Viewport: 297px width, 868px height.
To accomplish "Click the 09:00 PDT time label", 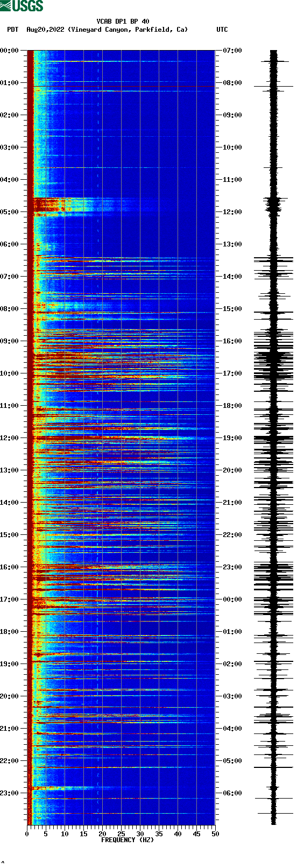I will tap(9, 341).
